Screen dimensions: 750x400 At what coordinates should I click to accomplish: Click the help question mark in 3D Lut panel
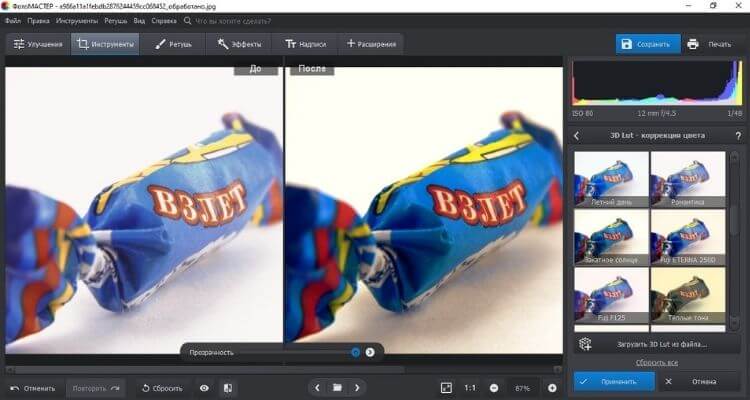(738, 135)
